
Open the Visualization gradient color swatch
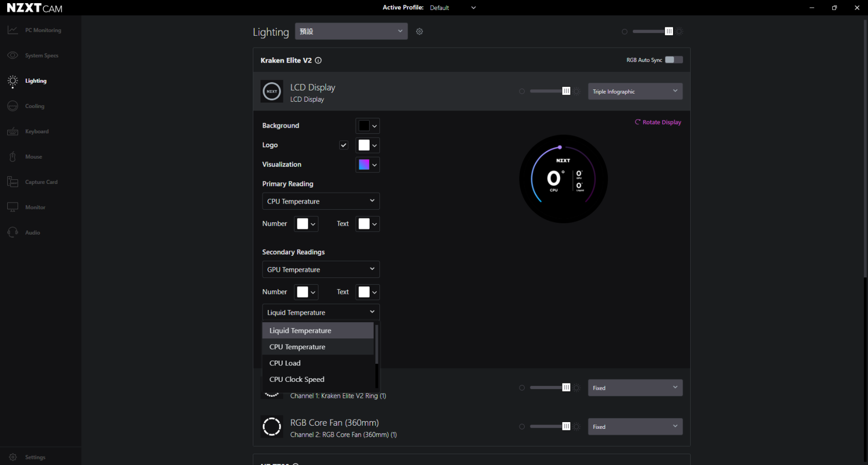[x=367, y=165]
